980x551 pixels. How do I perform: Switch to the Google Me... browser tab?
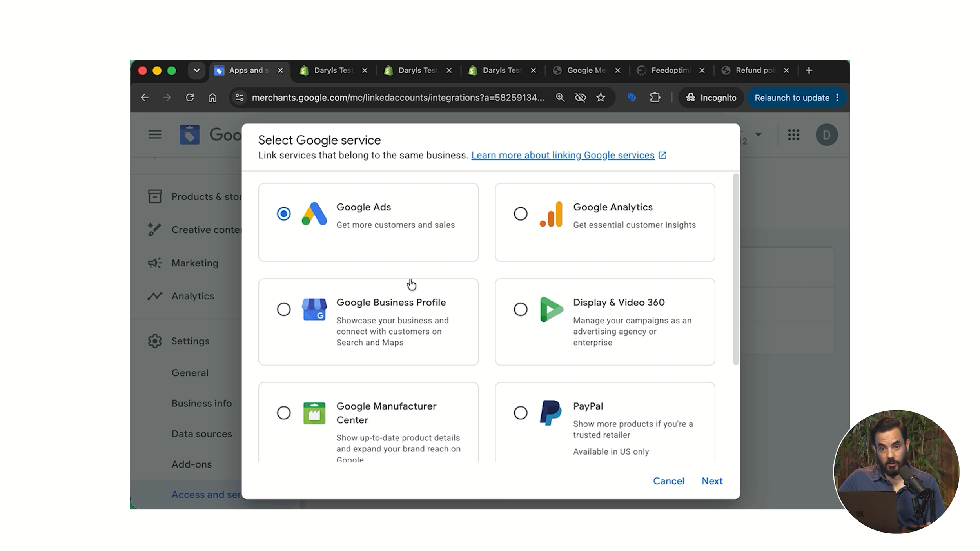pyautogui.click(x=586, y=71)
